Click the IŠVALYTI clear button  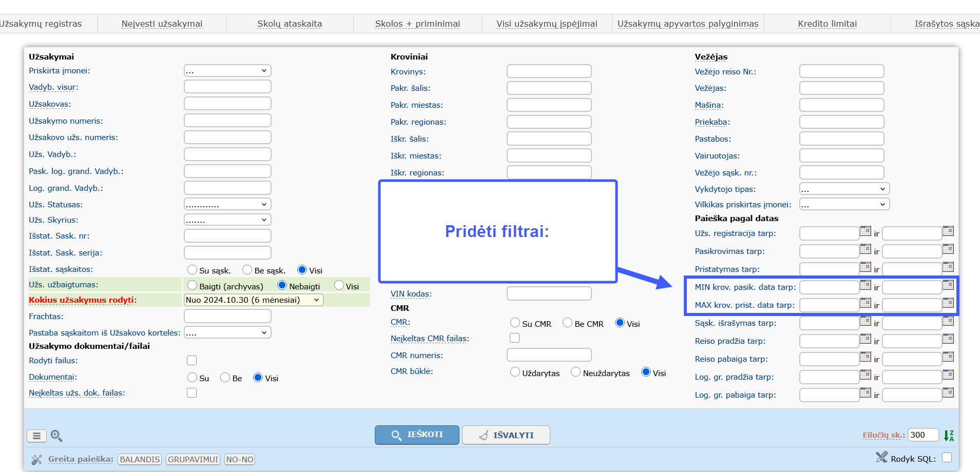(506, 435)
